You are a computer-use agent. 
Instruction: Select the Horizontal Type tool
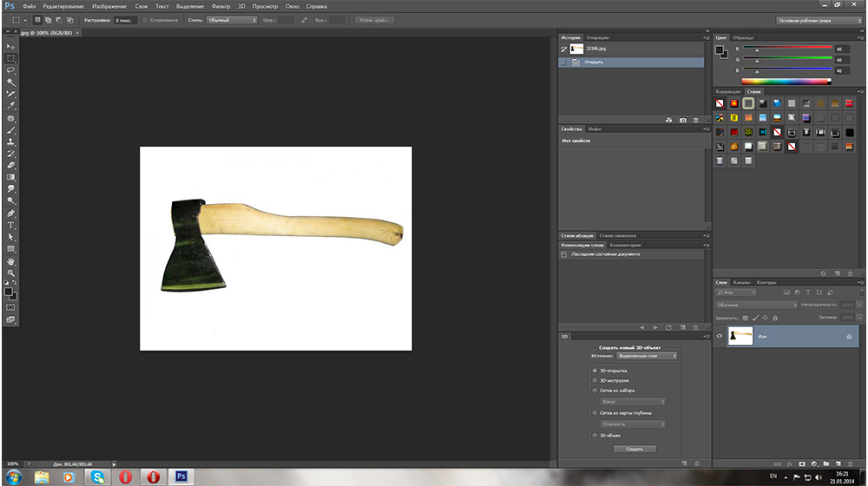point(11,224)
